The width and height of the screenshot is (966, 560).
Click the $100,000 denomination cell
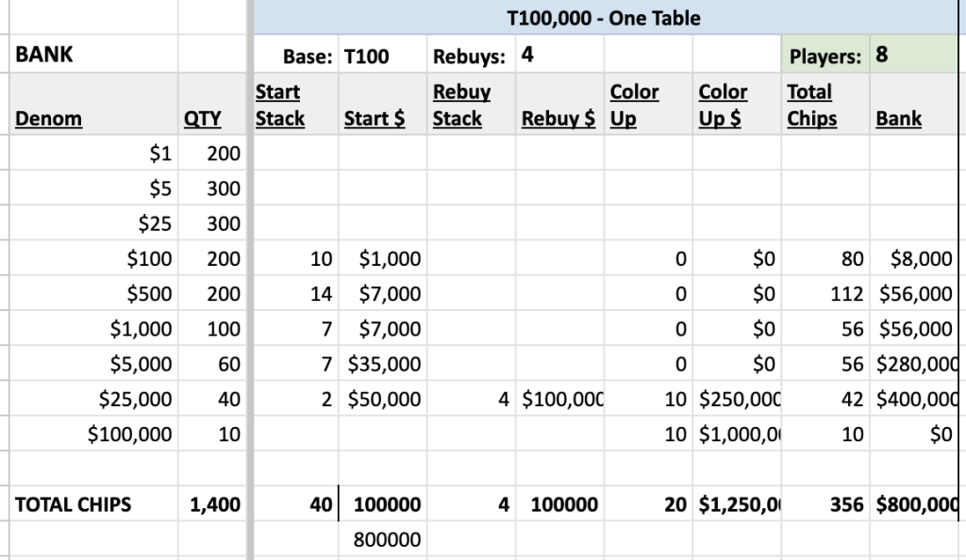click(93, 434)
